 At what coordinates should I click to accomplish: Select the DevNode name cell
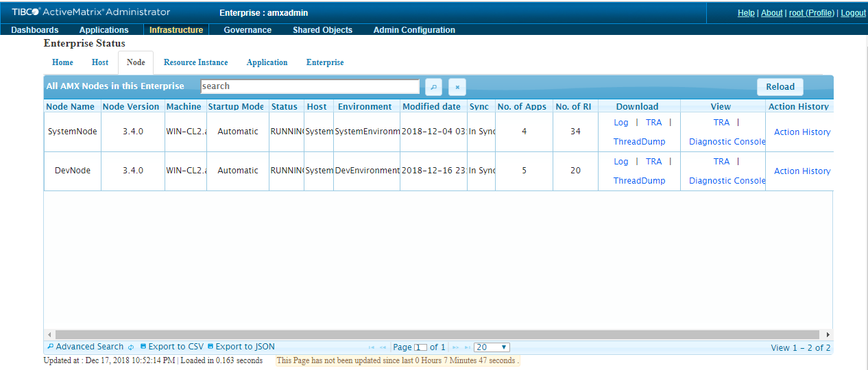click(72, 171)
